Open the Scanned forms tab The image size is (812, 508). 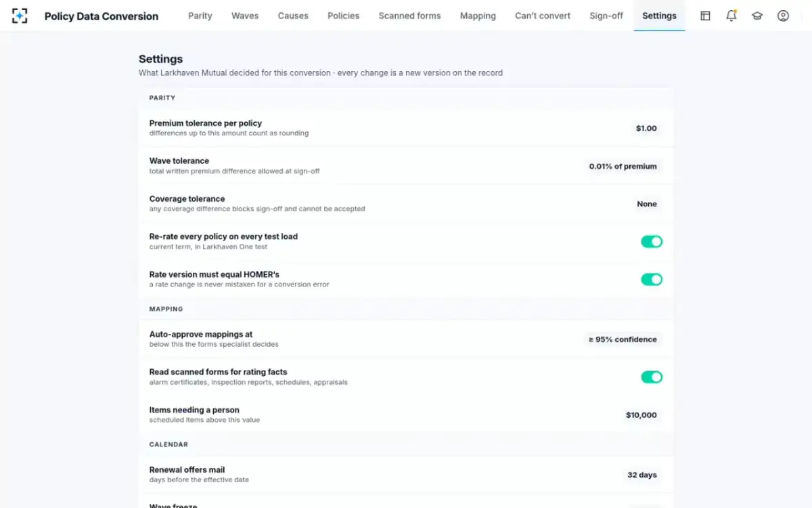(409, 16)
